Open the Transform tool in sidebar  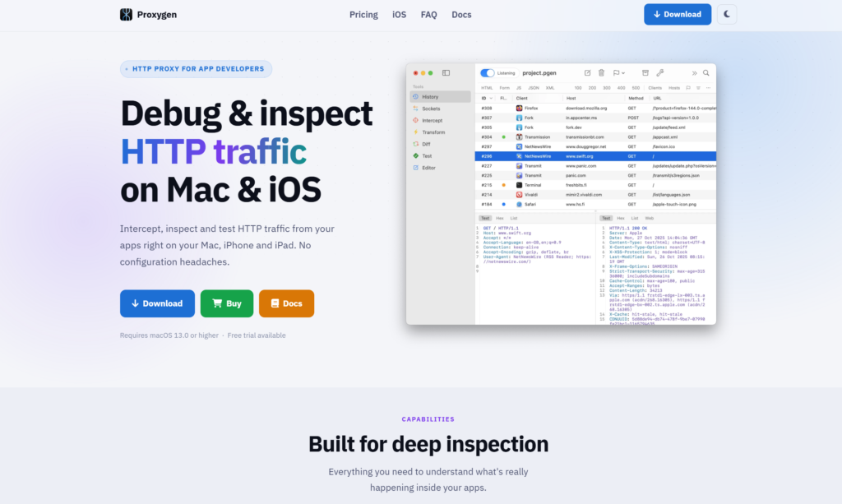click(x=433, y=132)
